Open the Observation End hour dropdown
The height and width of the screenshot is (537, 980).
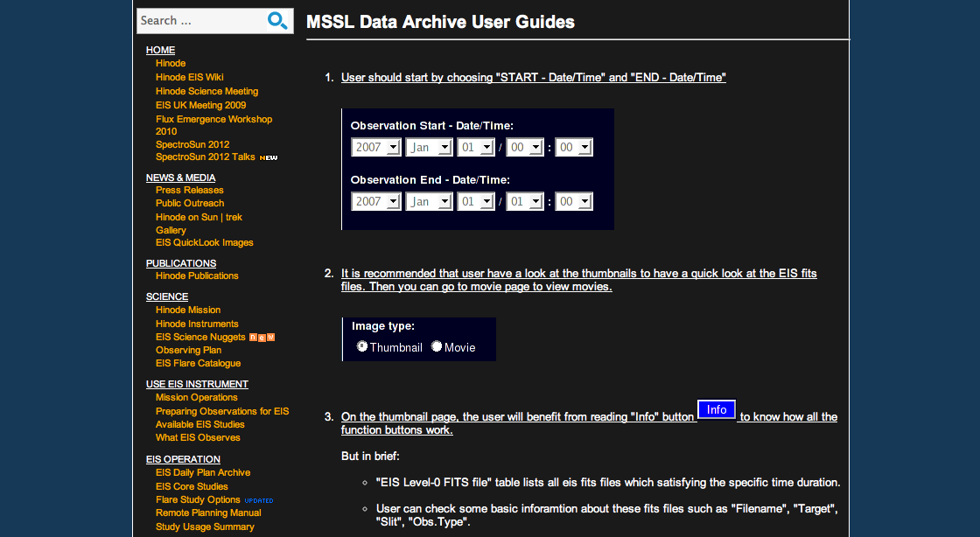[x=525, y=202]
